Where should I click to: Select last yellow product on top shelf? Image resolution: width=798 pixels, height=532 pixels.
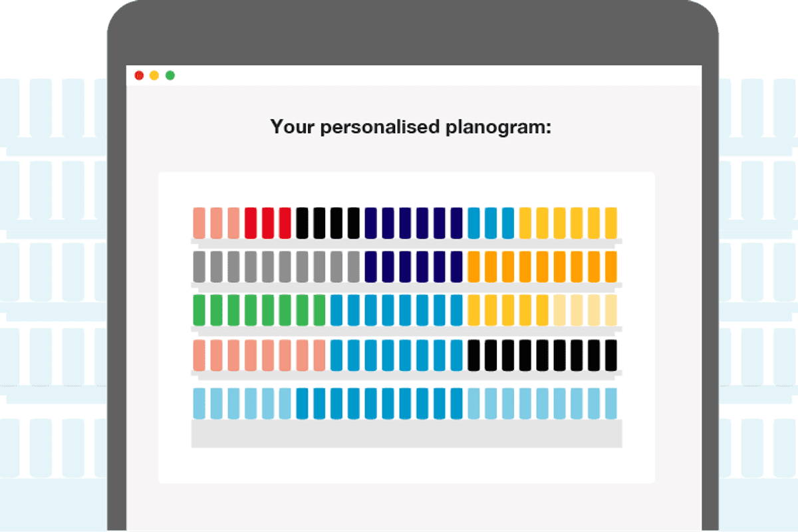[x=610, y=223]
